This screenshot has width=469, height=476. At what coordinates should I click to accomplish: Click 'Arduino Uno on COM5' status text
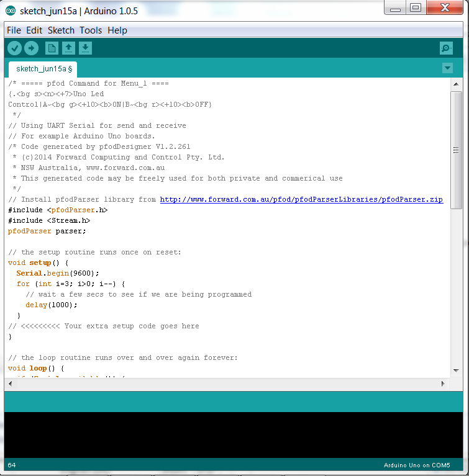pos(417,465)
